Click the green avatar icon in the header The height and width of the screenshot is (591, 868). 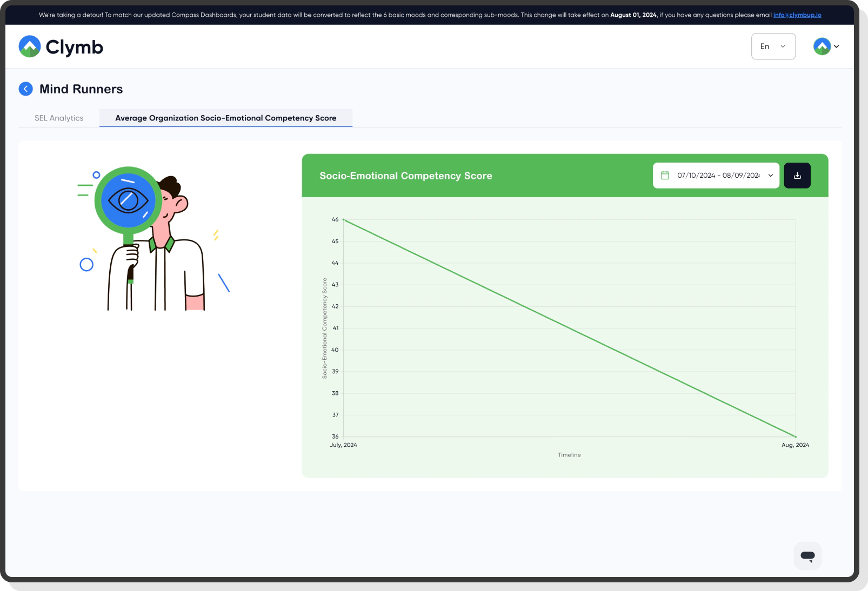[822, 46]
